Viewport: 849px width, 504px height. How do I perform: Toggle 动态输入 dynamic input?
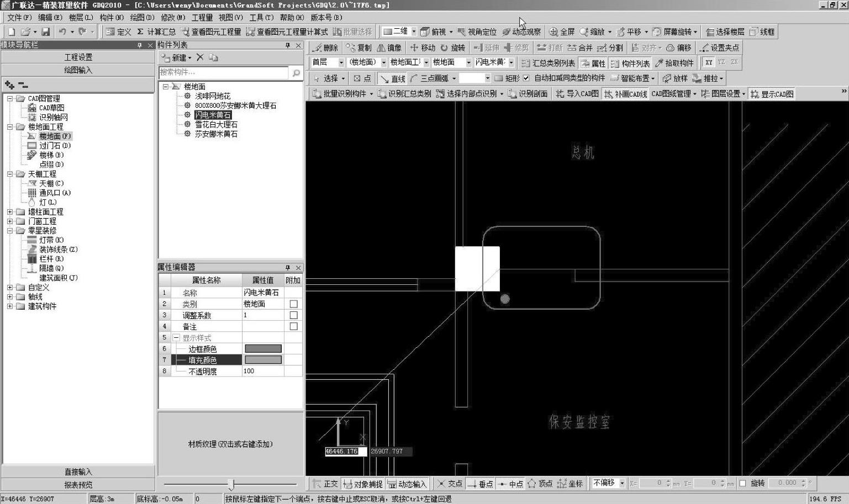click(407, 484)
